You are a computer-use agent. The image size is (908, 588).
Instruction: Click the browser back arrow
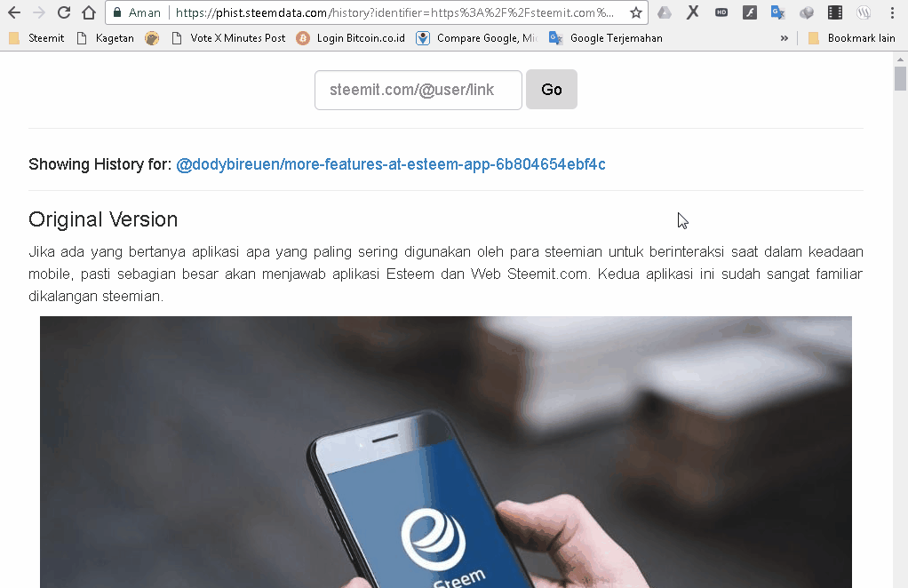[14, 12]
